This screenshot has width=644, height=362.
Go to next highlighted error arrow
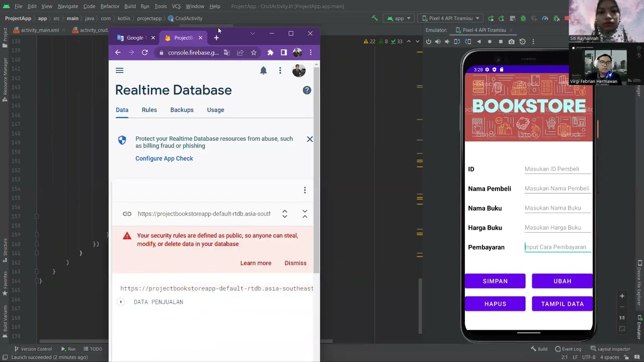coord(417,42)
